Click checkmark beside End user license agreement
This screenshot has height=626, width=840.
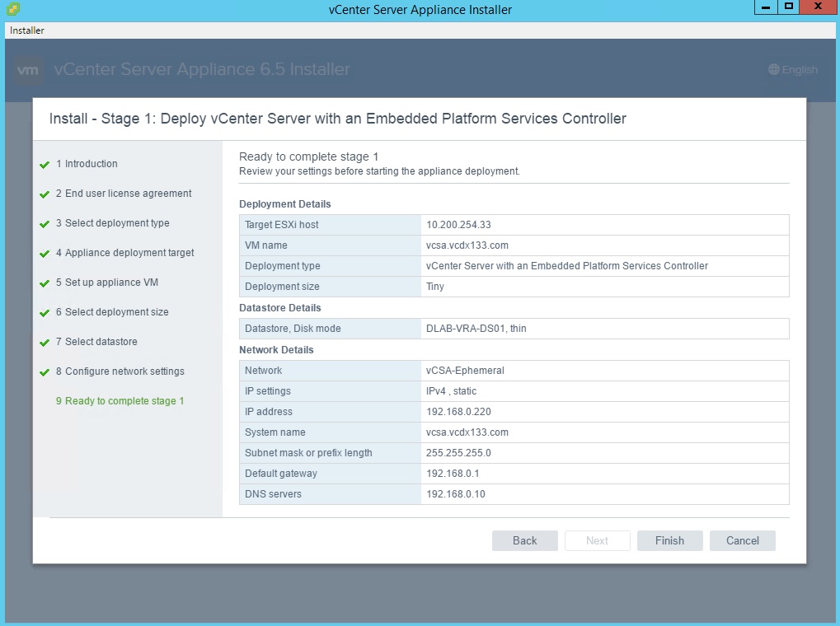click(x=45, y=194)
